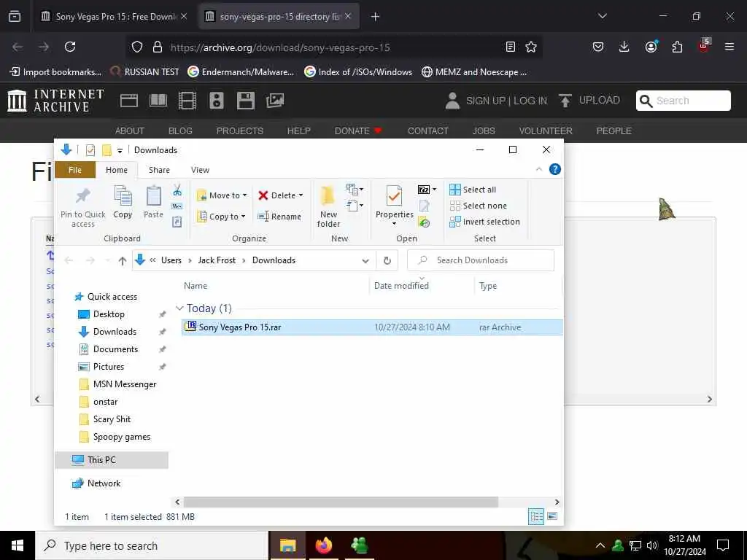Switch to the Share ribbon tab
The width and height of the screenshot is (747, 560).
[159, 170]
